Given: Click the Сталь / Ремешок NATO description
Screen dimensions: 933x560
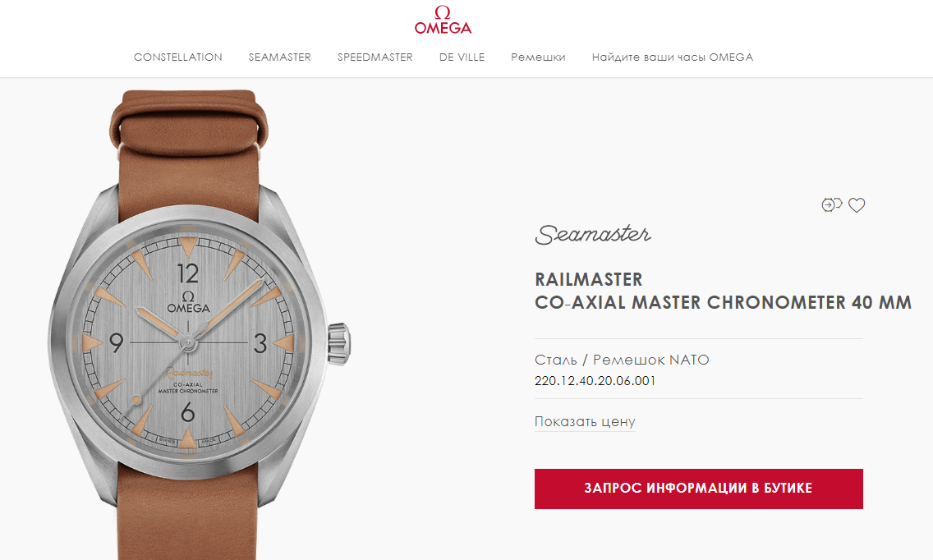Looking at the screenshot, I should (622, 360).
